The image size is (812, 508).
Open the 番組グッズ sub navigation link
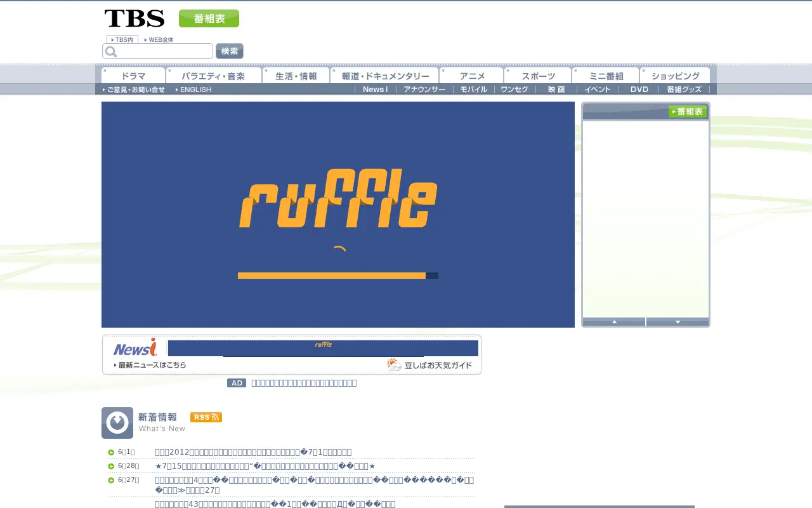point(684,90)
